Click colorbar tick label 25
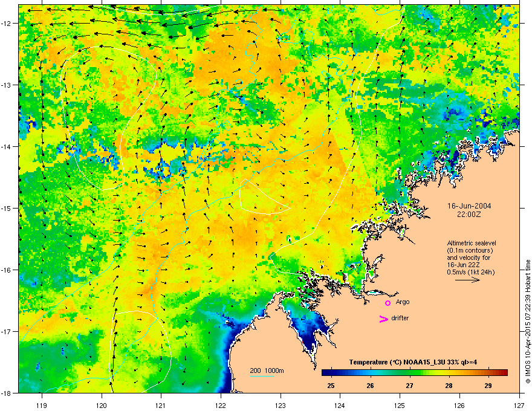This screenshot has height=411, width=532. tap(331, 386)
